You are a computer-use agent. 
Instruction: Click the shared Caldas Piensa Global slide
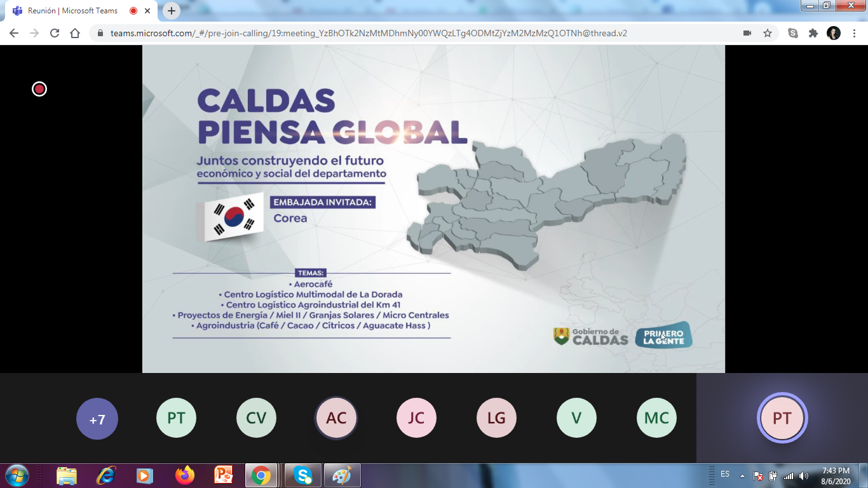[x=433, y=208]
